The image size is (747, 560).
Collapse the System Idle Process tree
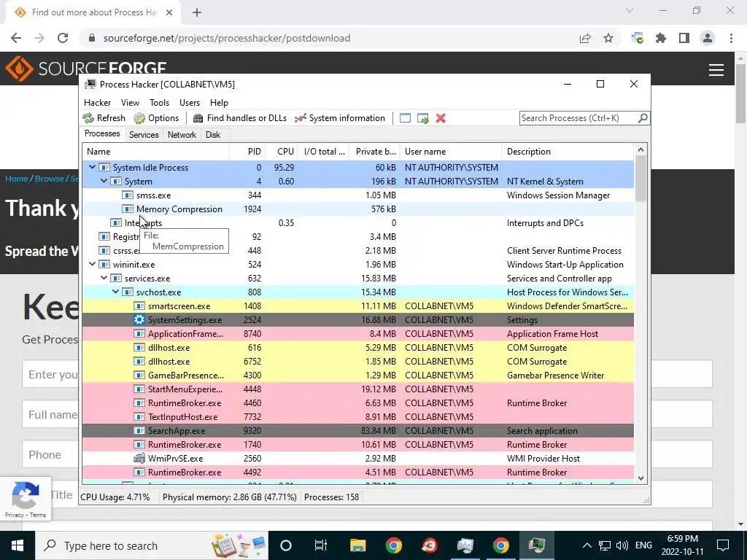point(93,168)
